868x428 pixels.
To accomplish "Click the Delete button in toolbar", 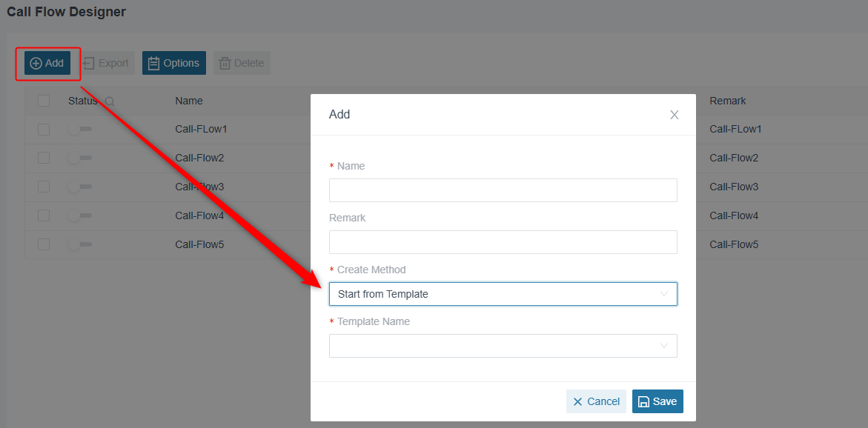I will [x=242, y=63].
